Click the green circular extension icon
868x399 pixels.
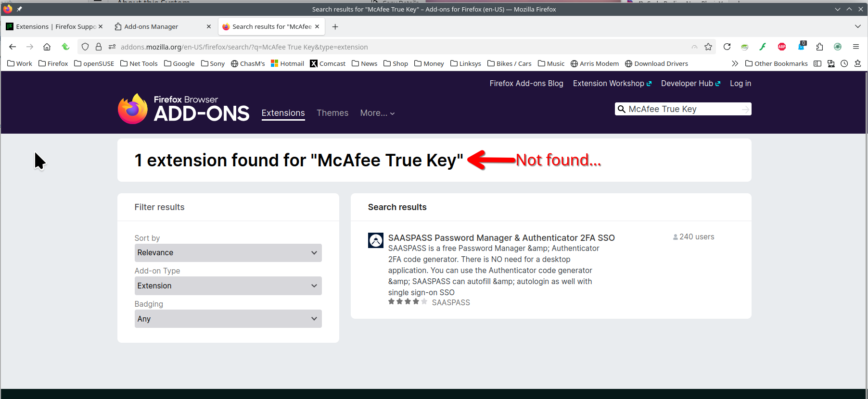click(x=838, y=47)
